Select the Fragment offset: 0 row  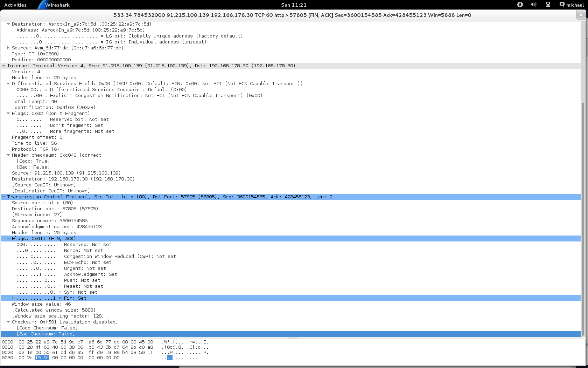point(291,137)
